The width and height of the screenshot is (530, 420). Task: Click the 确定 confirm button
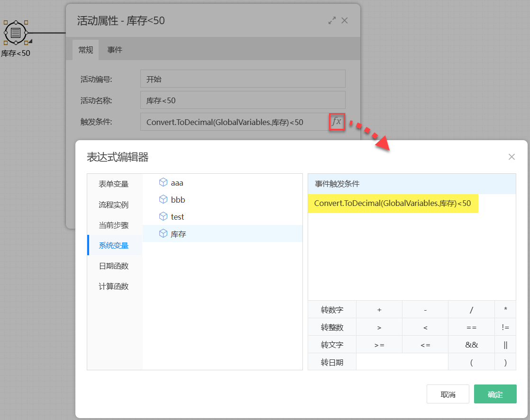pos(495,393)
